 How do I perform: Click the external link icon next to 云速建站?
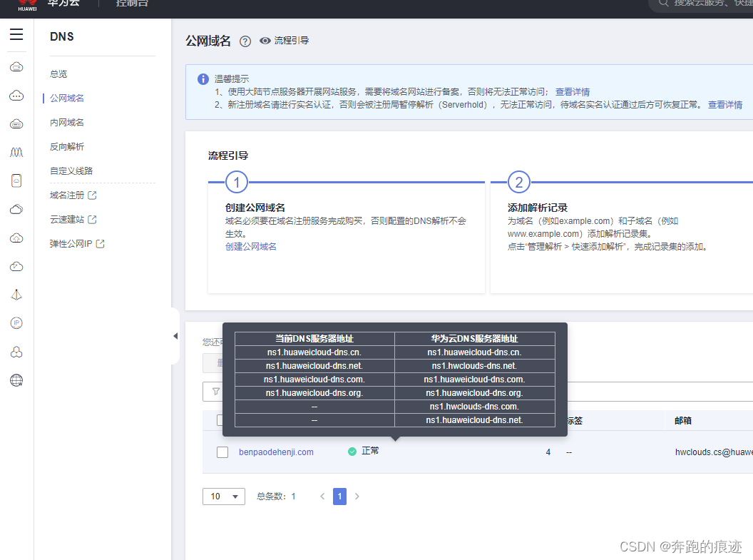pyautogui.click(x=92, y=220)
